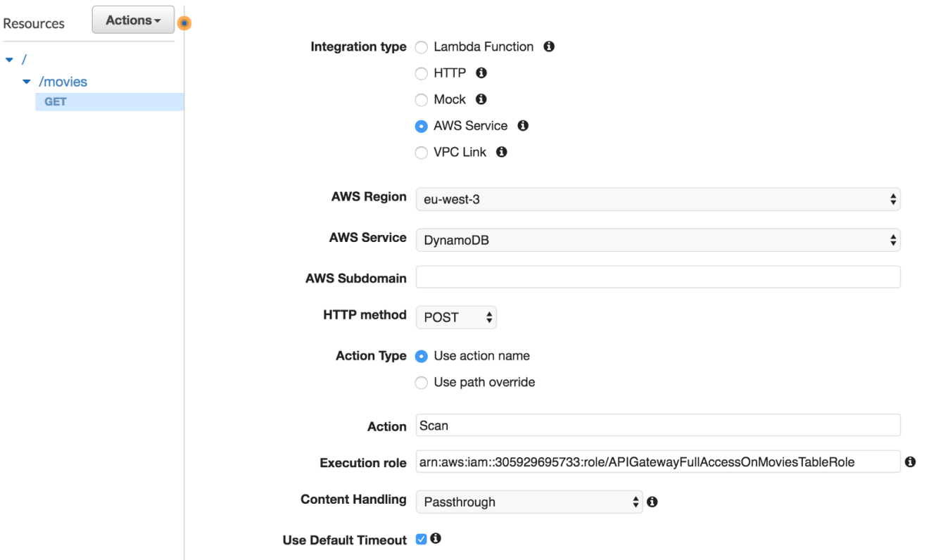Screen dimensions: 929x560
Task: Open info icon next to VPC Link
Action: tap(502, 152)
